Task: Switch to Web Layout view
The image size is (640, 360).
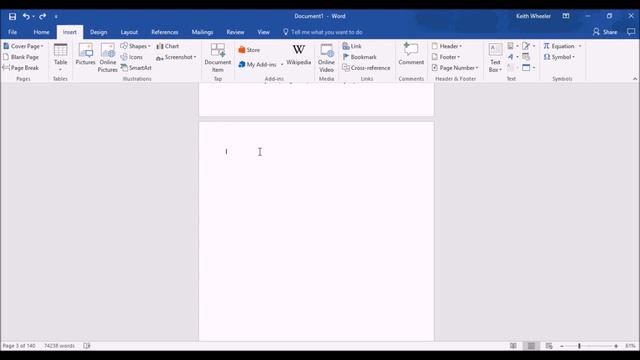Action: point(549,346)
